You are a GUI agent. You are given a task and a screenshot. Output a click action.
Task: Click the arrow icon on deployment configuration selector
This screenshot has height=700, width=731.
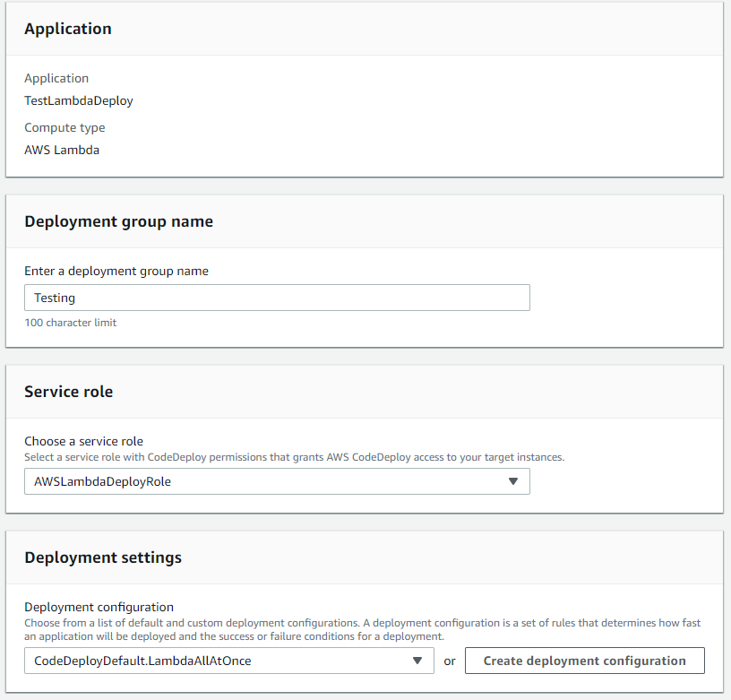tap(417, 661)
